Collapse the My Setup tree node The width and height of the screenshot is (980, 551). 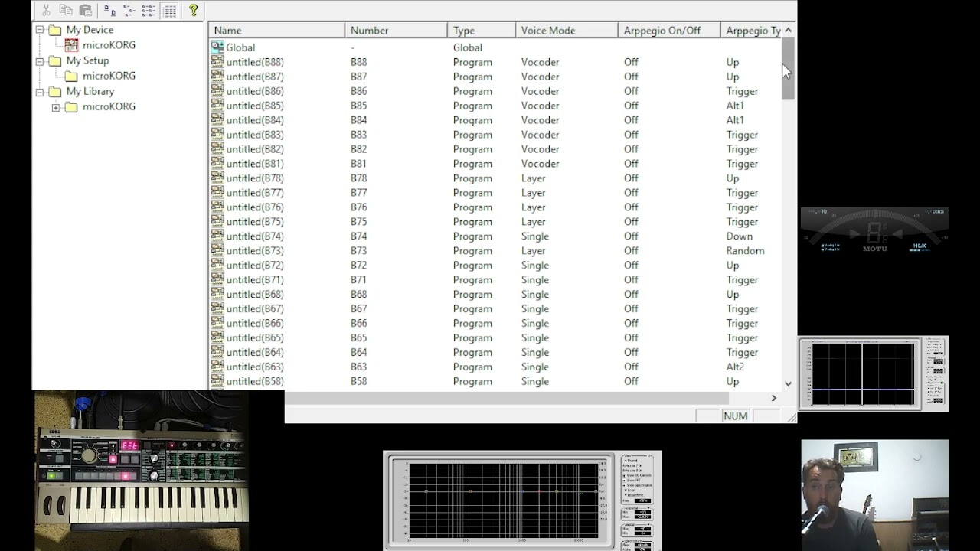coord(40,60)
